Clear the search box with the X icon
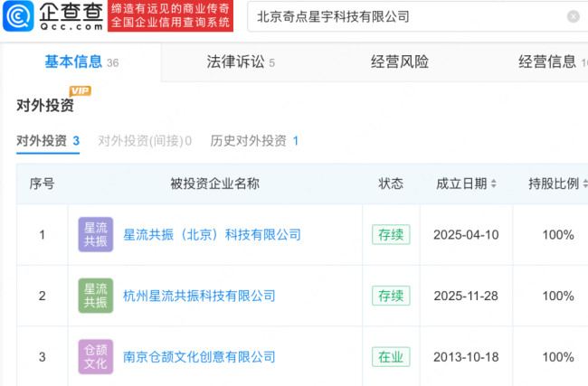The image size is (588, 386). click(573, 16)
